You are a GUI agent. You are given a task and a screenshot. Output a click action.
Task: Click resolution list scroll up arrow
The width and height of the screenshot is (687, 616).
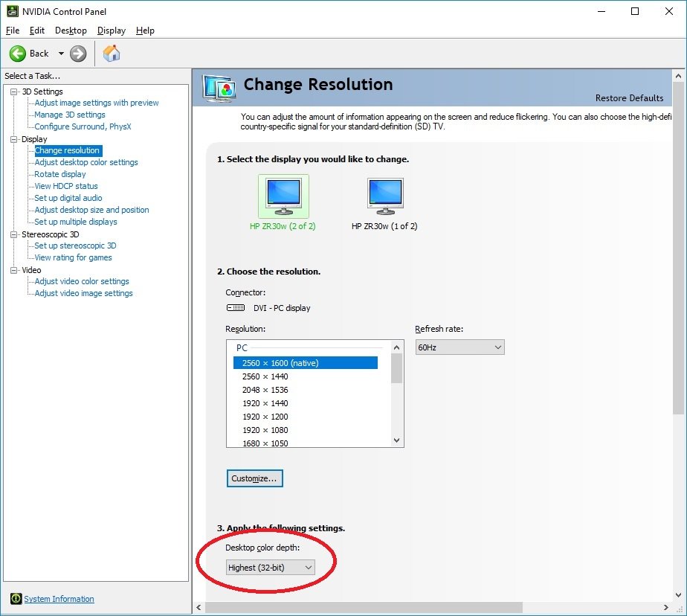396,347
